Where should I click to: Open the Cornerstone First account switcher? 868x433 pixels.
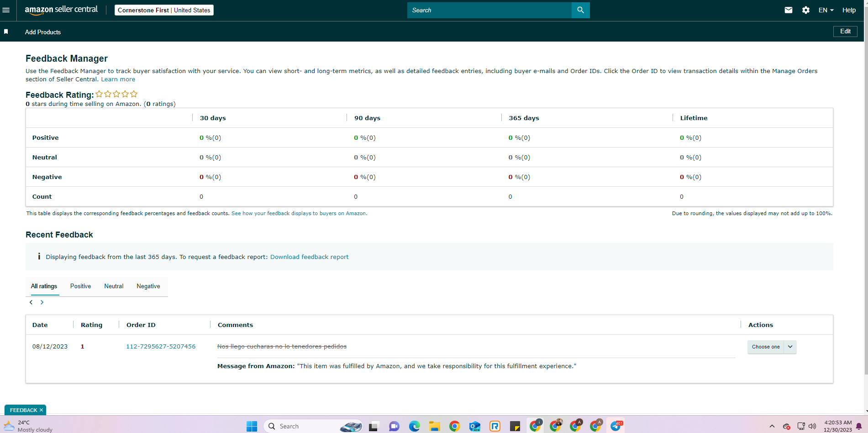pyautogui.click(x=164, y=10)
